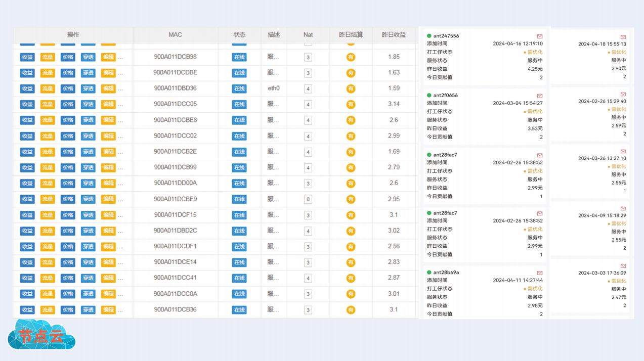Click the 编辑 button for MAC 900A011DCBE8
644x361 pixels.
coord(108,120)
